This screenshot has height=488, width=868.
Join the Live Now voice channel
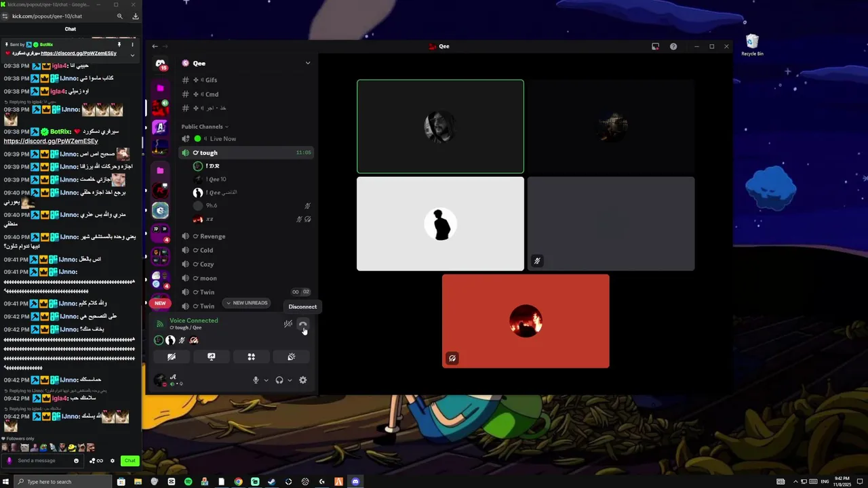pos(246,139)
